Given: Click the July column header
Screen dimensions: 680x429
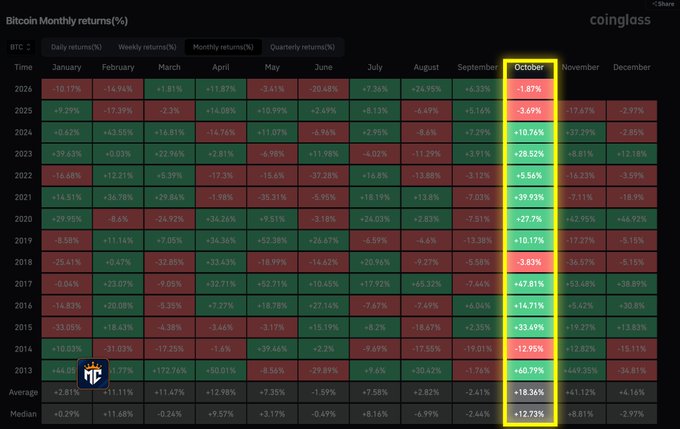Looking at the screenshot, I should [375, 67].
